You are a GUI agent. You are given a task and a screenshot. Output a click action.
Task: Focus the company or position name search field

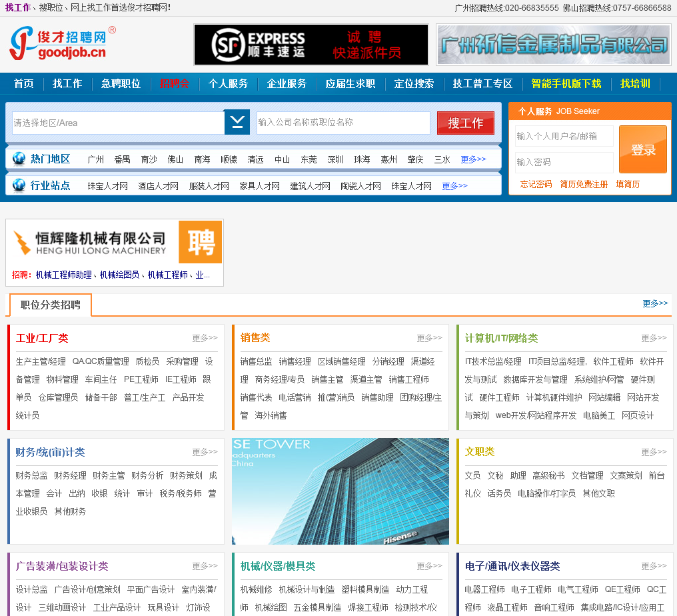point(343,122)
